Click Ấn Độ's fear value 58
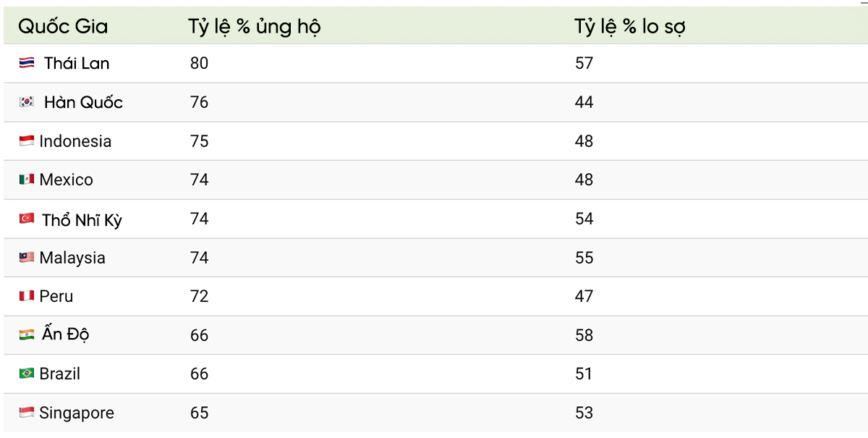 [584, 335]
